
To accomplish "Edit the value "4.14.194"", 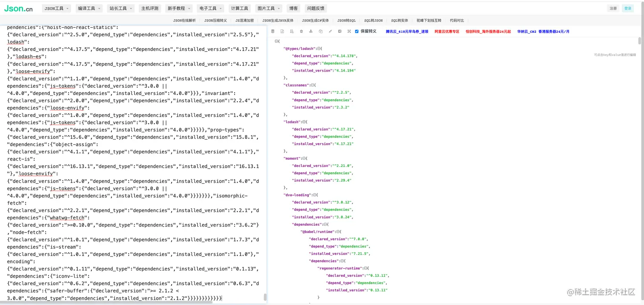I will pos(344,71).
